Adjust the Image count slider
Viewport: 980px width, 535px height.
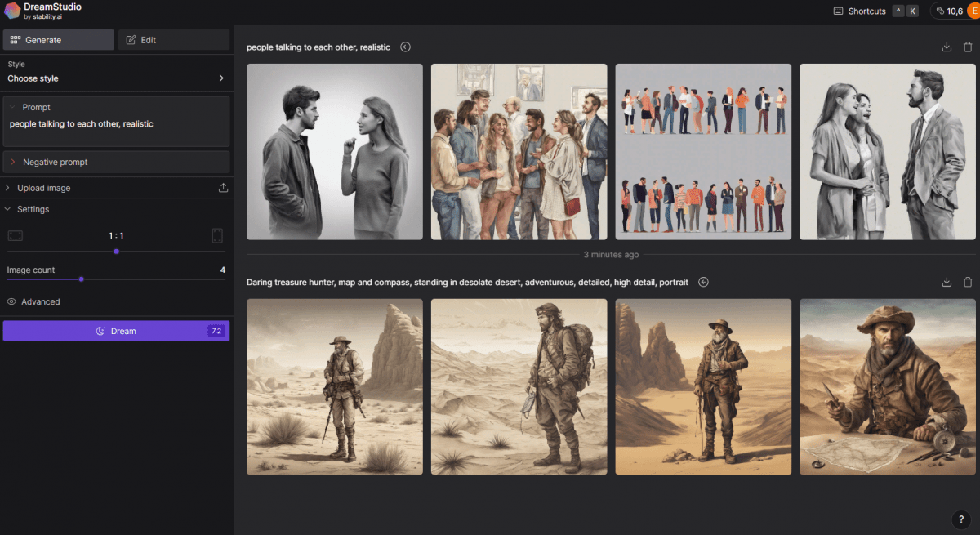tap(81, 279)
